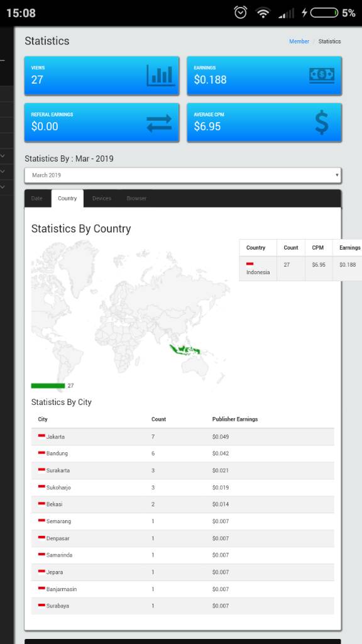Open the Member breadcrumb link
362x644 pixels.
[x=299, y=41]
